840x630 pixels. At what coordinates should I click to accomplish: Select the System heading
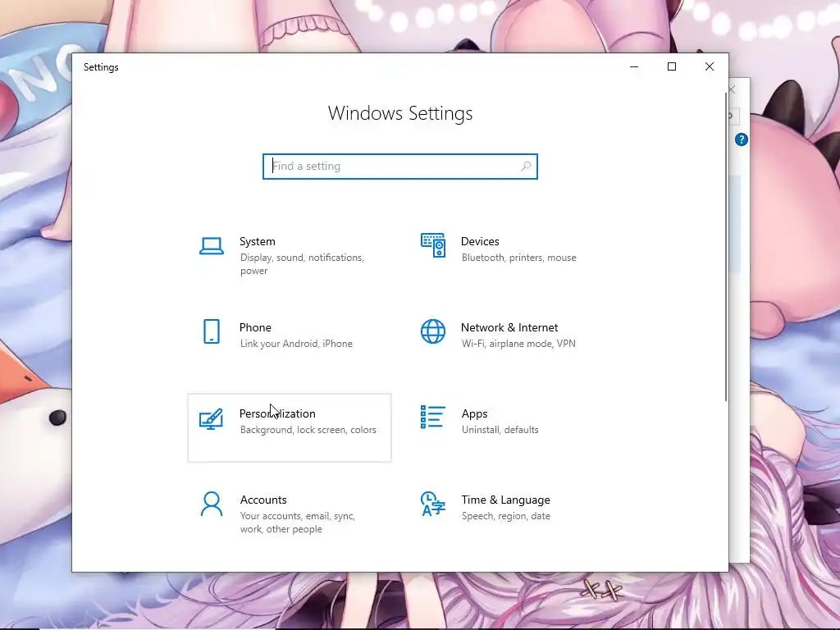pos(257,242)
